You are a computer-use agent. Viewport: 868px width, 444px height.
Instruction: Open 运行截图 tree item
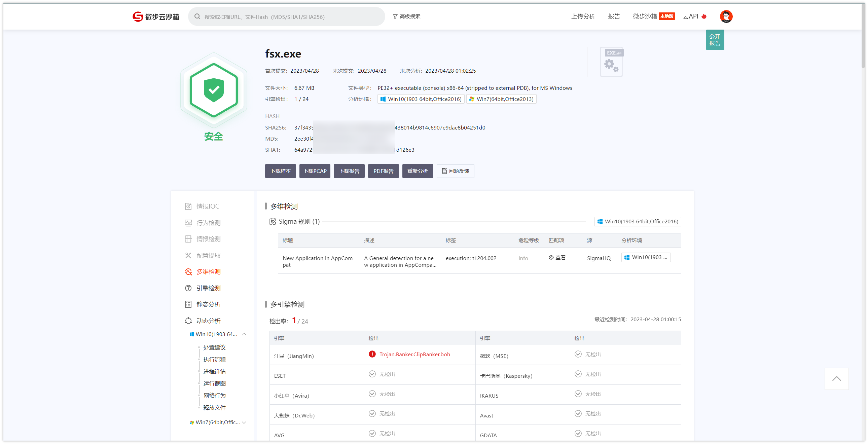click(214, 383)
